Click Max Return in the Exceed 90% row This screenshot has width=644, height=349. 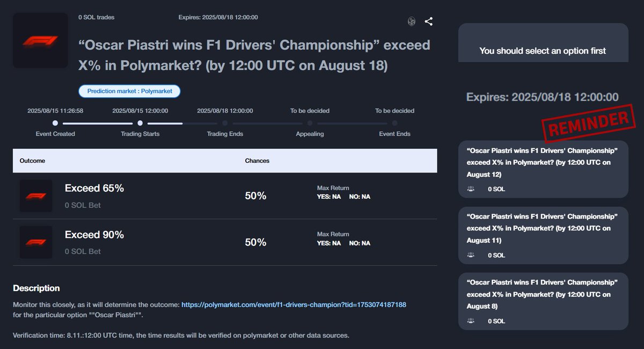(x=333, y=234)
